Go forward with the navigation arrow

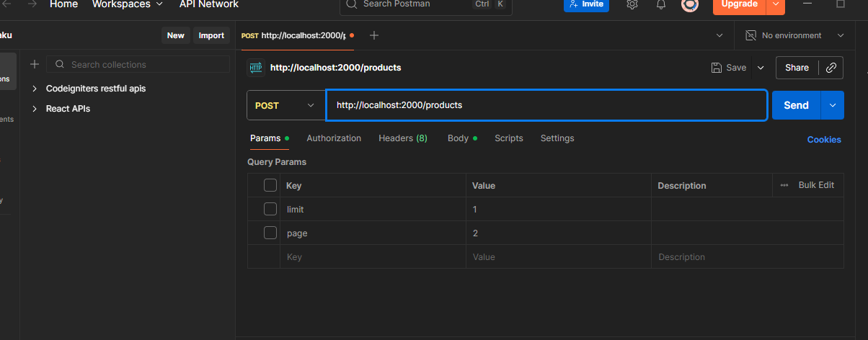(x=31, y=4)
